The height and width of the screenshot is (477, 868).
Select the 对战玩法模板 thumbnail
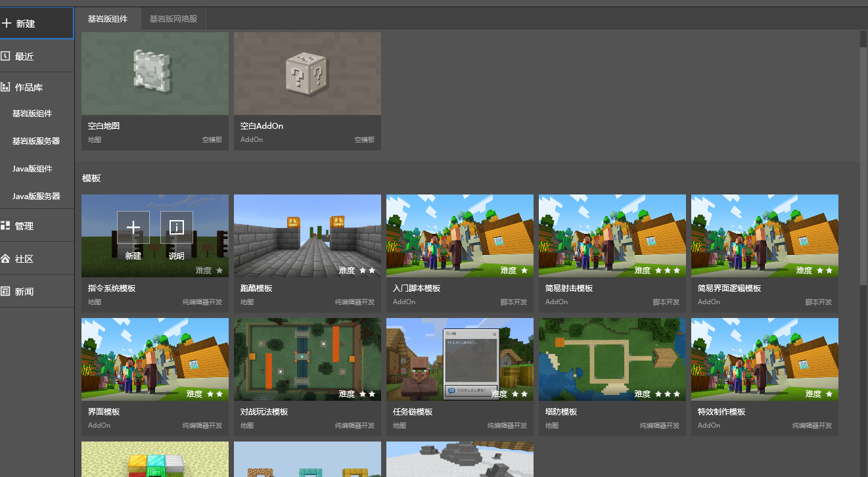pos(308,359)
